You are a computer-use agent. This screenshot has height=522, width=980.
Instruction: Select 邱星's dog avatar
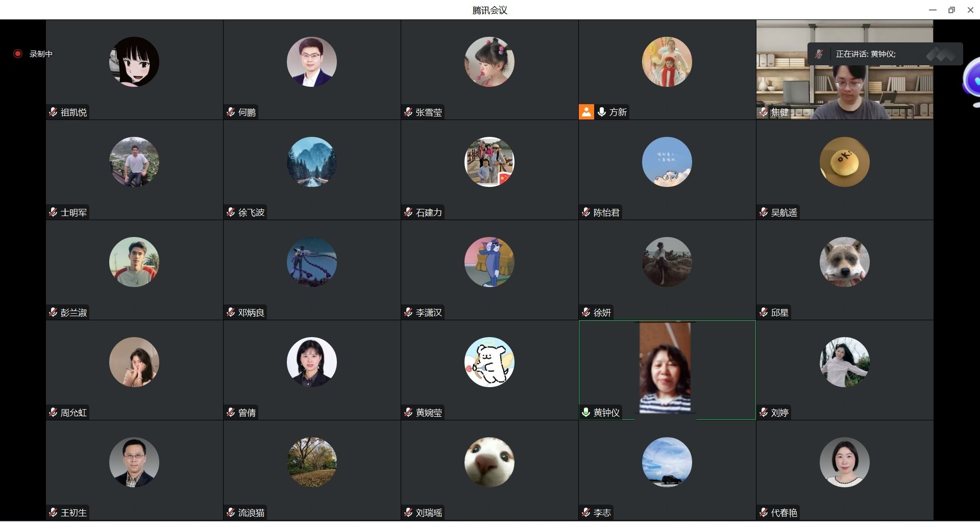click(845, 262)
